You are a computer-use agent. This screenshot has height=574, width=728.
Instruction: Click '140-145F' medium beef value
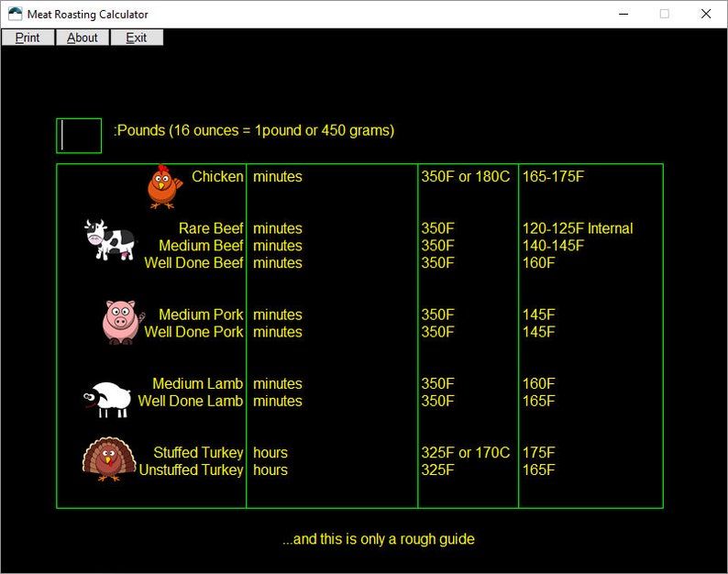coord(554,246)
